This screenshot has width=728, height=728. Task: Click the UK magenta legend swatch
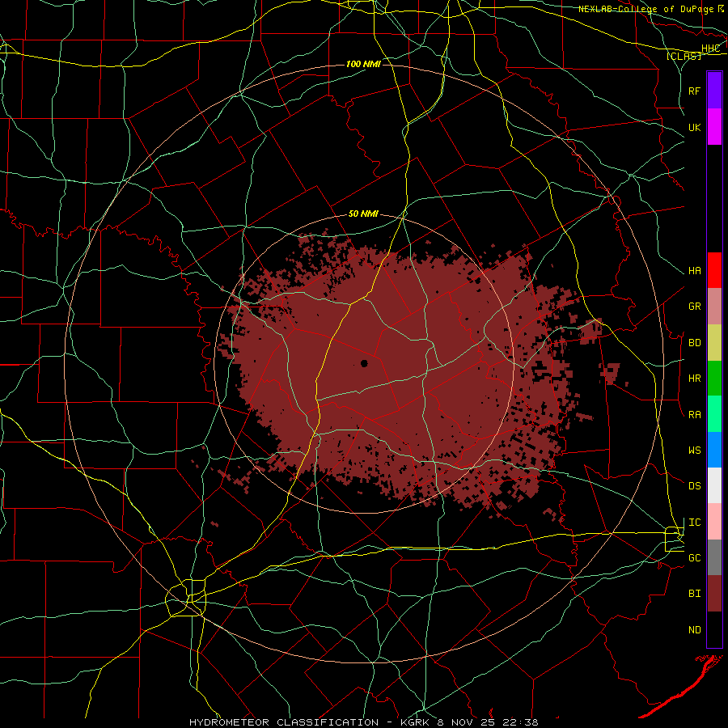[x=714, y=127]
